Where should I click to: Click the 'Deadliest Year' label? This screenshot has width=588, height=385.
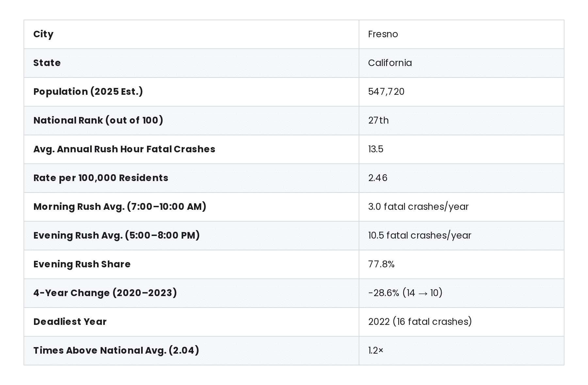(x=70, y=322)
